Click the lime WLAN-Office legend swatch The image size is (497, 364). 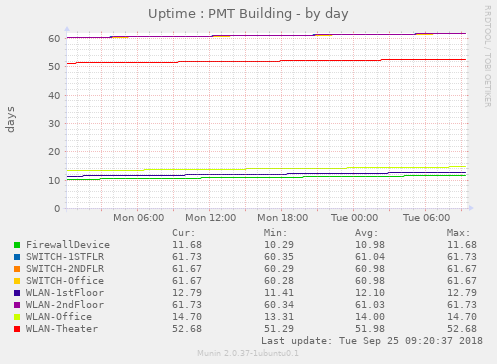[x=17, y=317]
